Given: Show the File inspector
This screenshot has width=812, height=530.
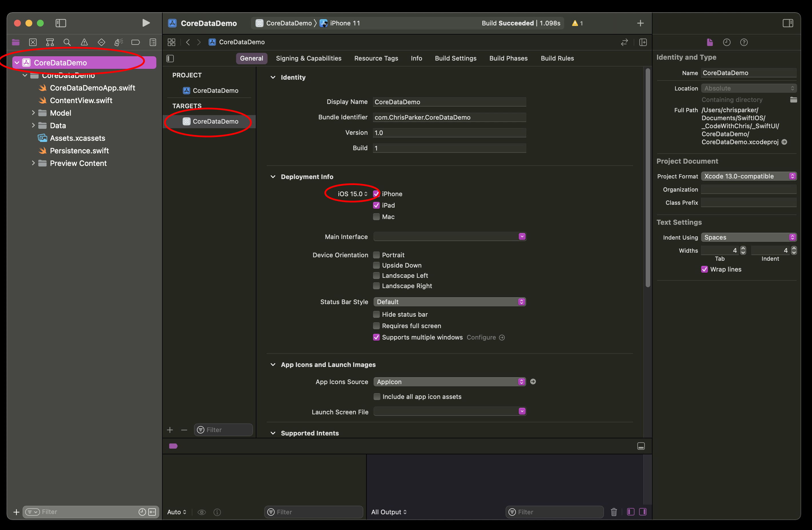Looking at the screenshot, I should click(x=710, y=42).
